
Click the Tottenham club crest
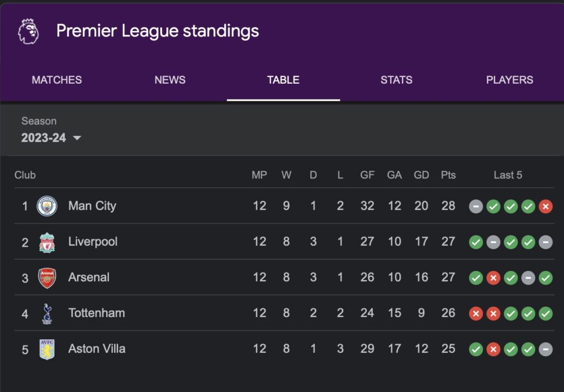coord(47,314)
